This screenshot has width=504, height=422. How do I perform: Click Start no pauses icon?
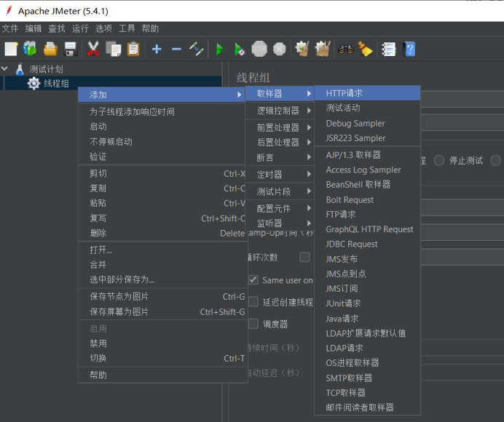tap(240, 49)
